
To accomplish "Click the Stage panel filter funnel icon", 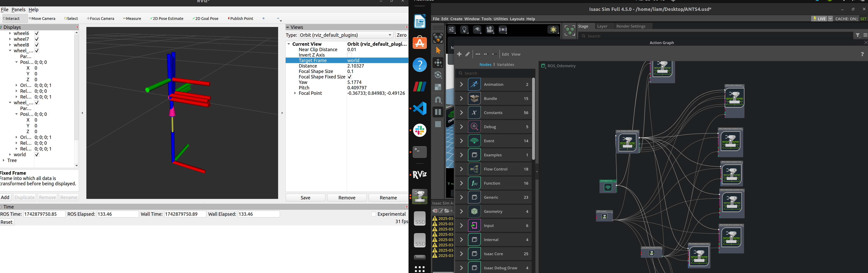I will click(858, 35).
